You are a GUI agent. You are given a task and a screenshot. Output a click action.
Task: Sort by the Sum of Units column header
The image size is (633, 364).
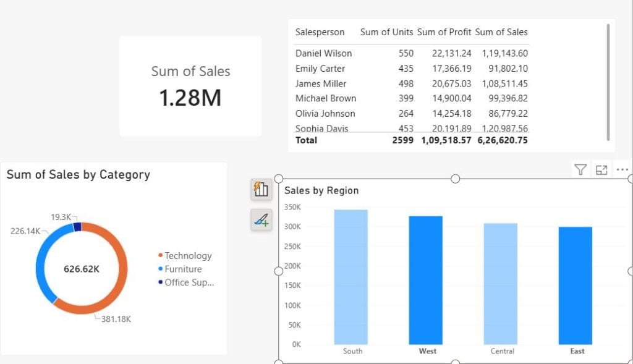[x=386, y=32]
